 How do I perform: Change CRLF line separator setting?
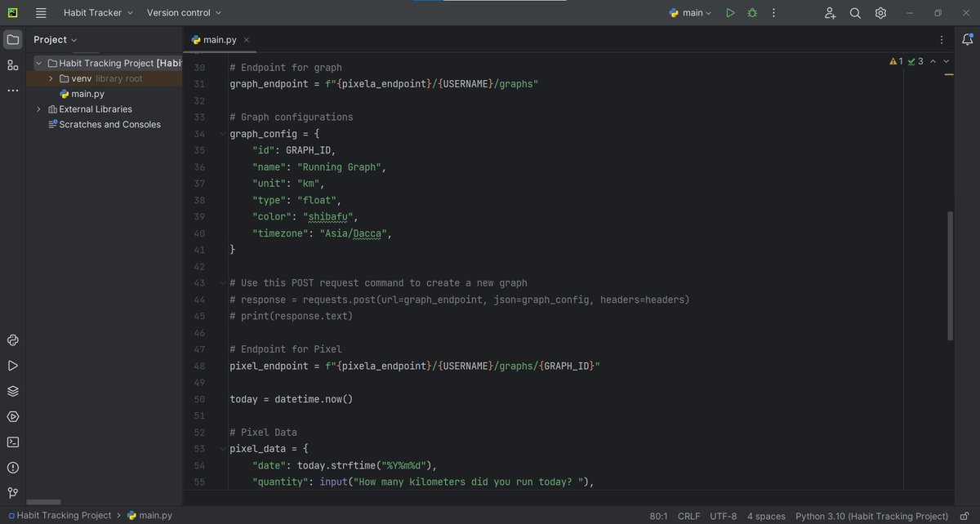click(688, 516)
